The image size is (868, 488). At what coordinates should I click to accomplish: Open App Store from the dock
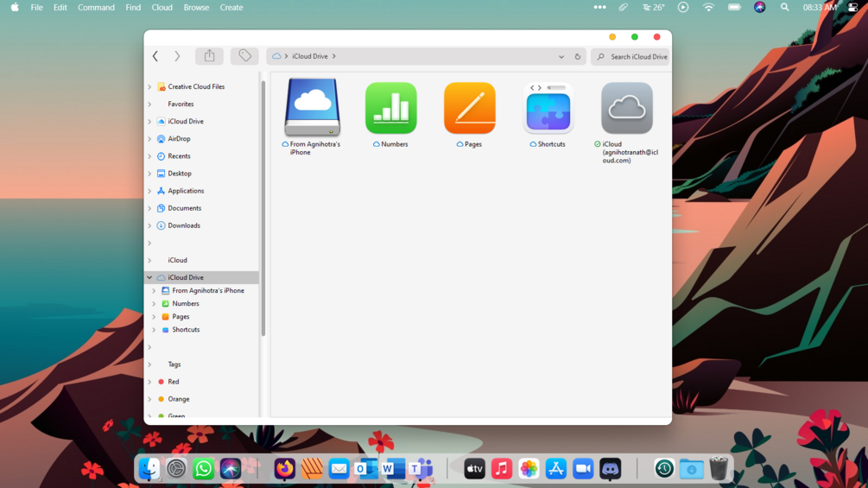tap(556, 469)
